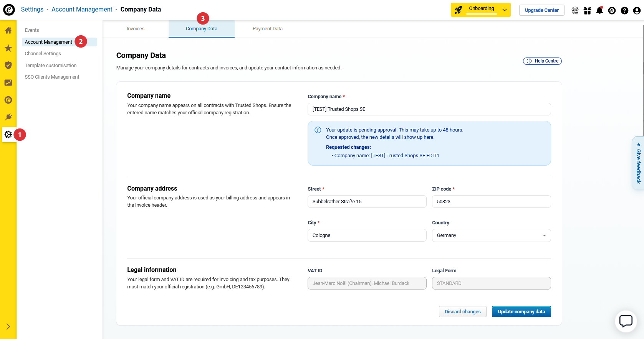This screenshot has width=644, height=339.
Task: Click the plug integrations sidebar icon
Action: pyautogui.click(x=8, y=117)
